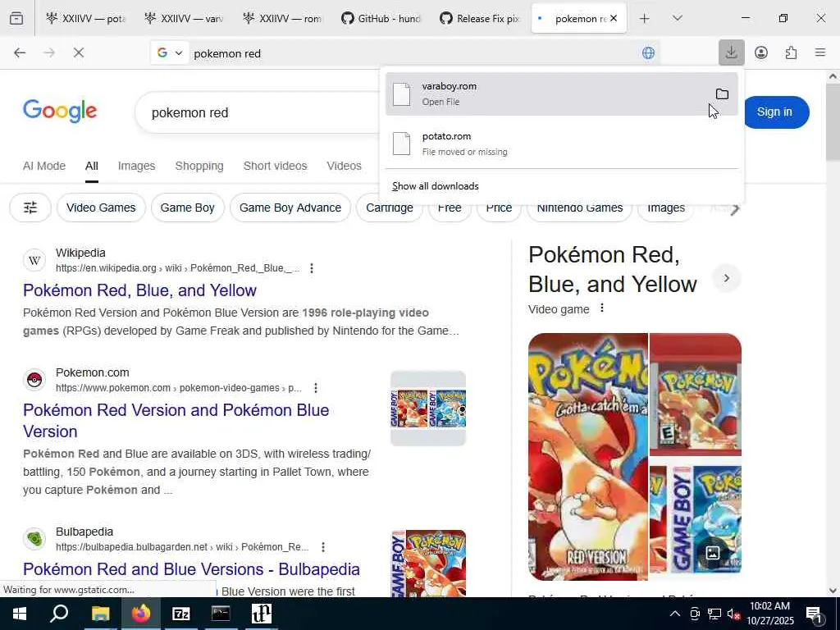Switch to Release Fix pix tab
Image resolution: width=840 pixels, height=630 pixels.
coord(480,18)
